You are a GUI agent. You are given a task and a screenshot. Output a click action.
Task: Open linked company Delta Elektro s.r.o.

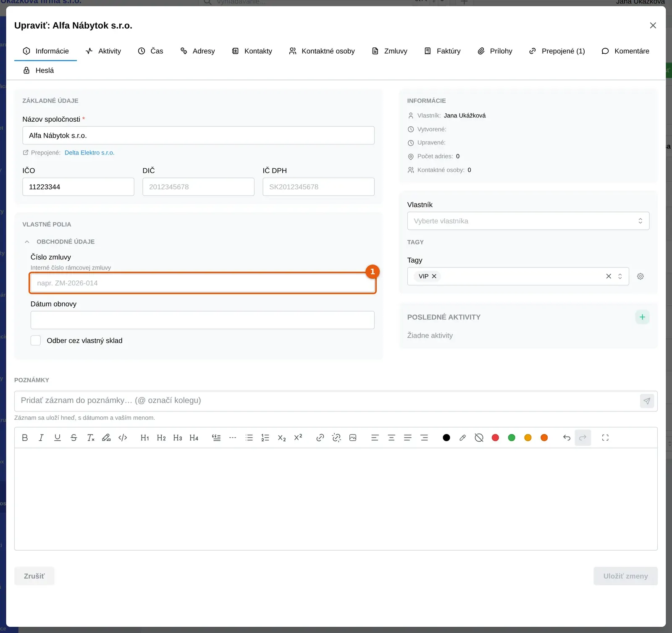coord(89,153)
